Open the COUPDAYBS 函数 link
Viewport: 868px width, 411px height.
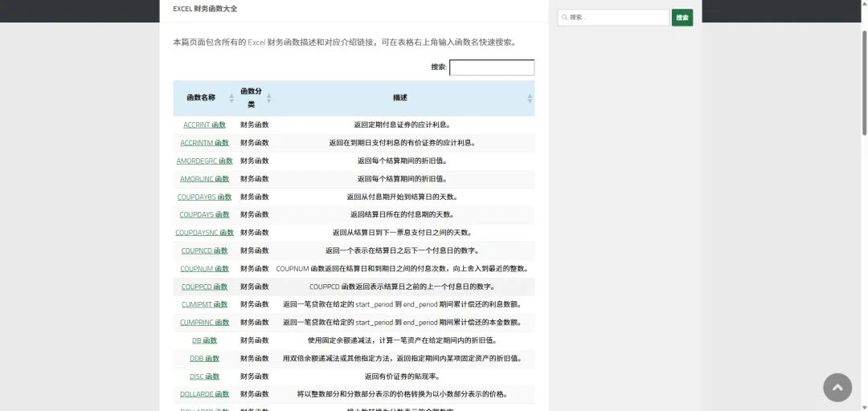point(204,197)
